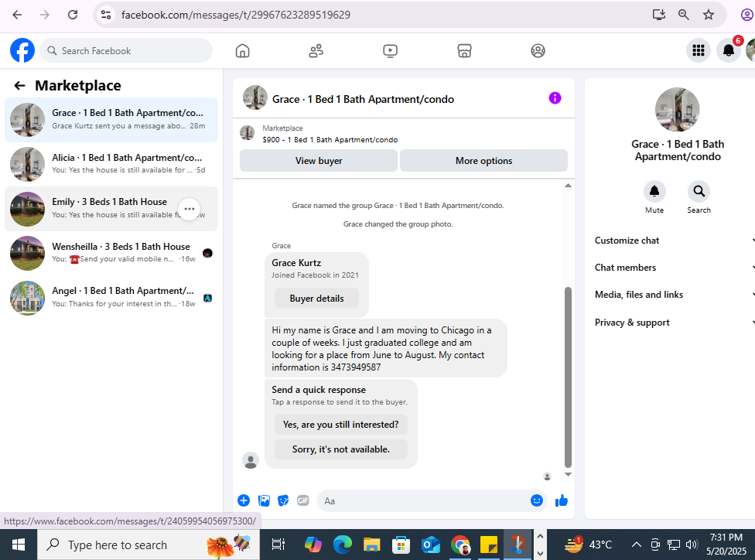Image resolution: width=755 pixels, height=560 pixels.
Task: Focus the Search Facebook field
Action: (x=126, y=50)
